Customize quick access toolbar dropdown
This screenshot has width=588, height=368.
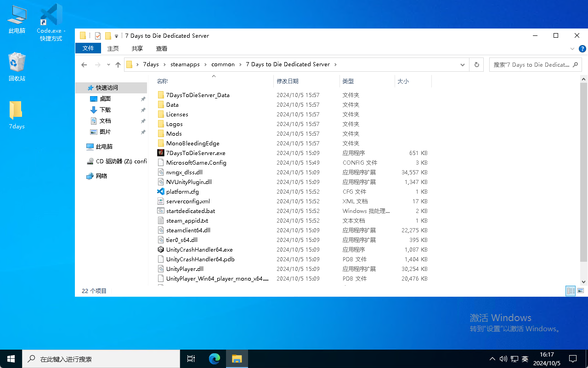click(x=116, y=36)
